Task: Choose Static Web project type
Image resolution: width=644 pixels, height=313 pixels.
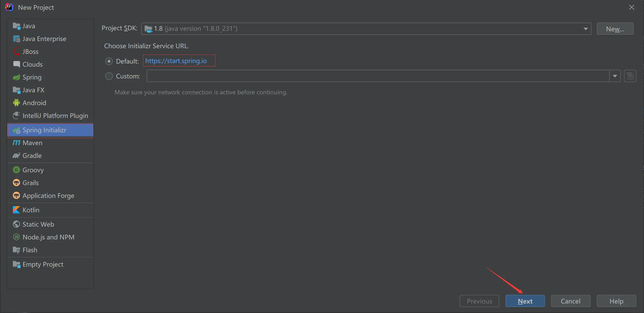Action: [x=38, y=224]
